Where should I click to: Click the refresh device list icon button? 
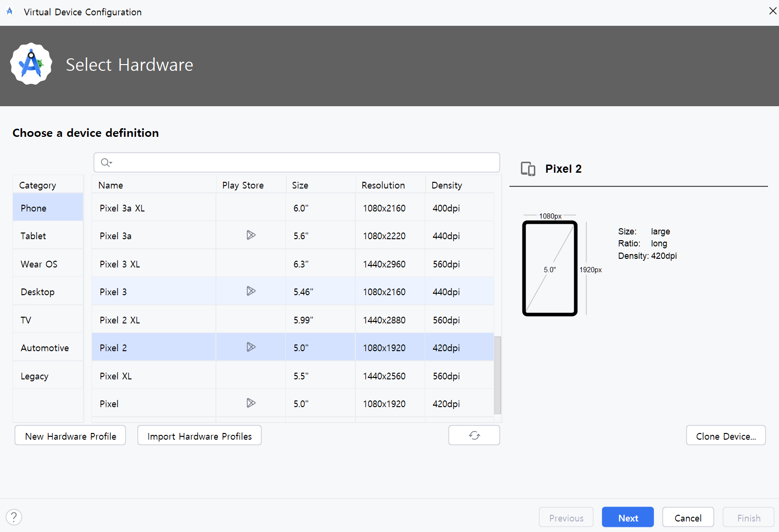474,435
